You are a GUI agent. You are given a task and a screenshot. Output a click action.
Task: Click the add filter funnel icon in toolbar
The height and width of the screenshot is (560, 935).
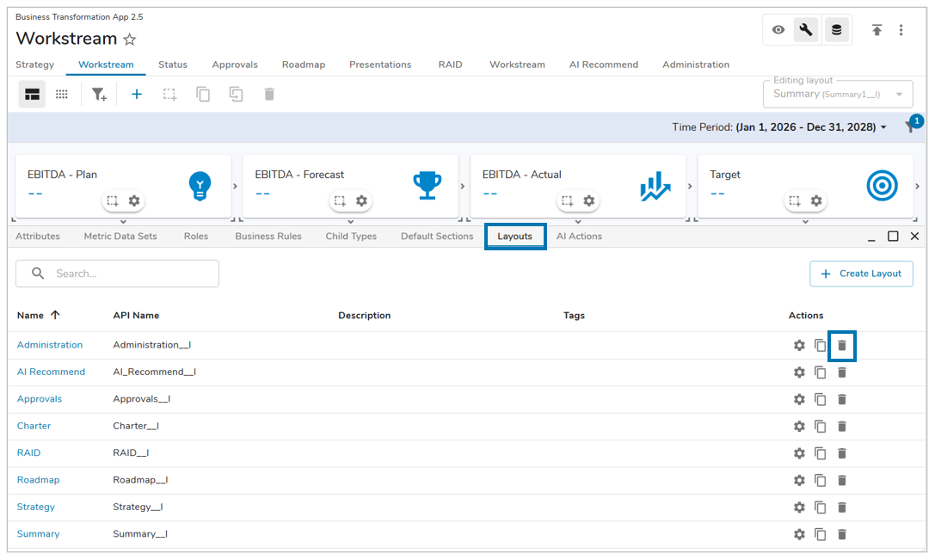[x=99, y=95]
